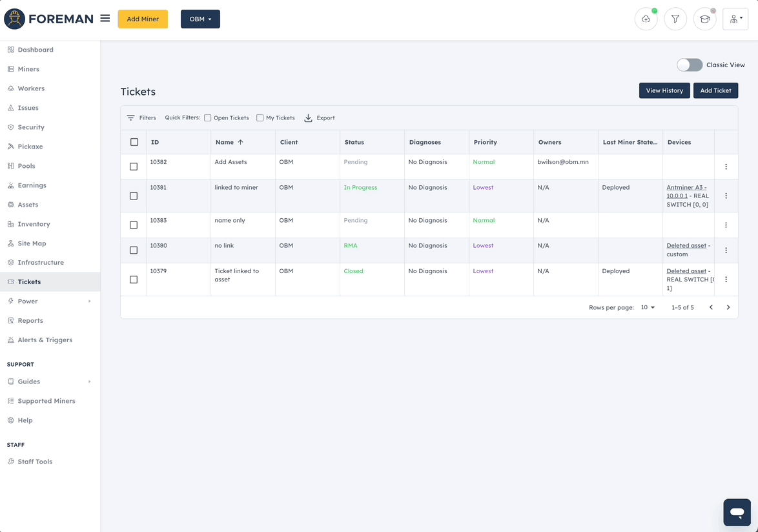Open Miners in sidebar
The image size is (758, 532).
[50, 69]
